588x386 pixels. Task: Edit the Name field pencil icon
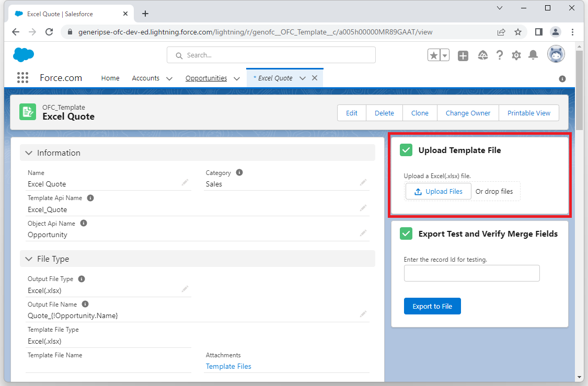pos(185,182)
